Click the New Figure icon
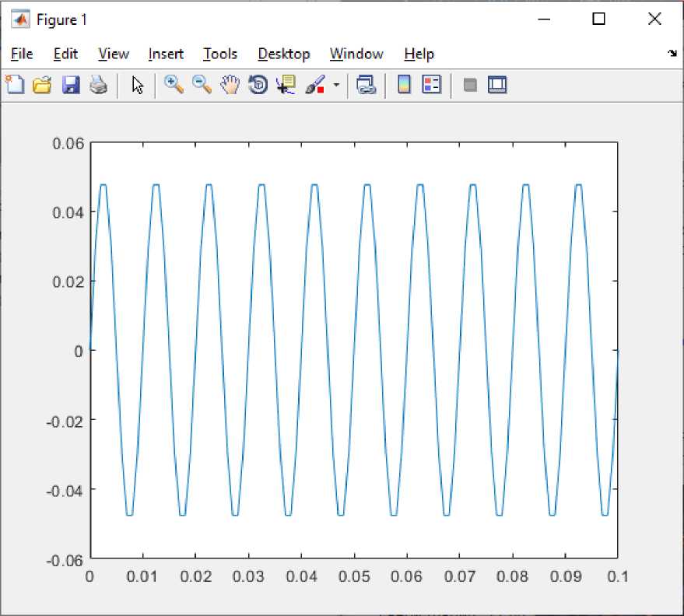 pos(15,85)
